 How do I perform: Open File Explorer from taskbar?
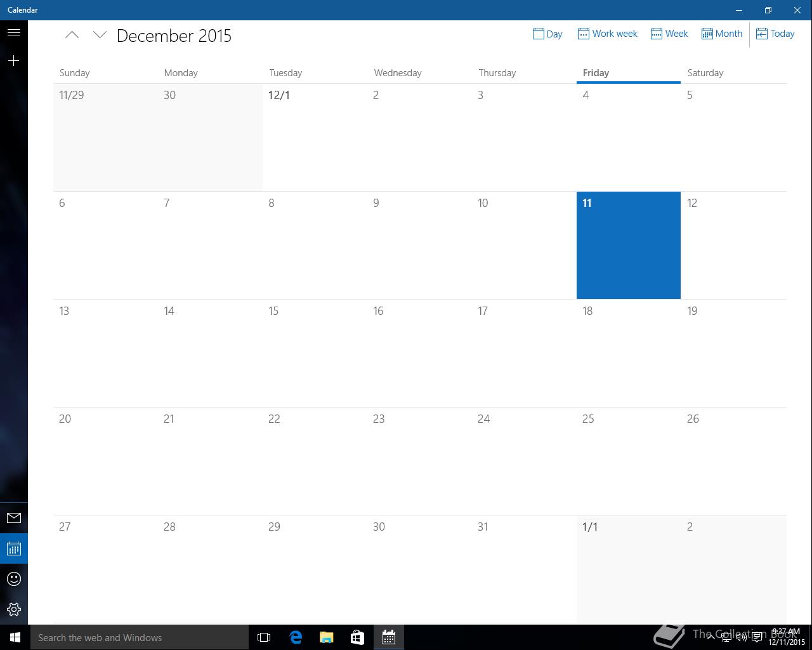327,637
